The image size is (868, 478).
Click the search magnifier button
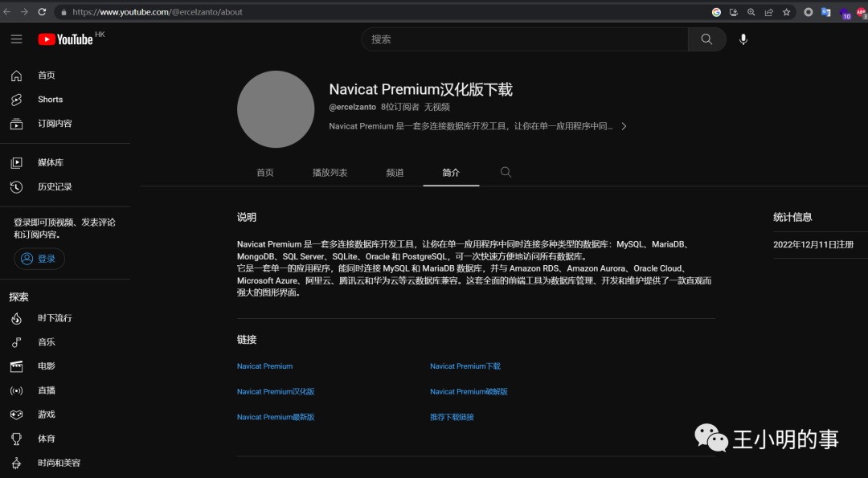707,39
